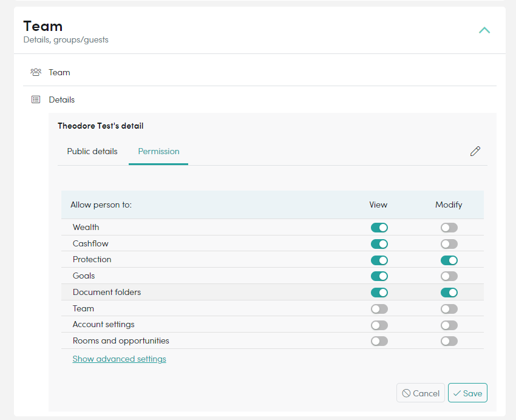Switch to the Public details tab
516x420 pixels.
click(92, 151)
